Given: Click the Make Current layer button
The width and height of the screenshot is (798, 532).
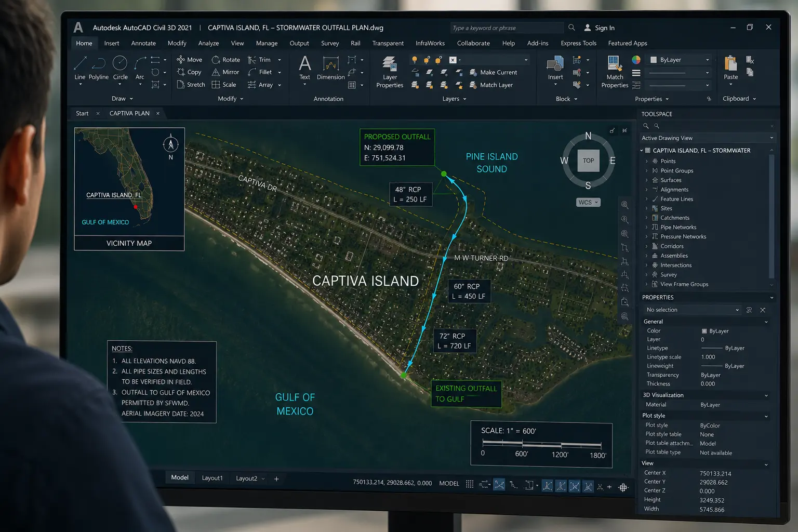Looking at the screenshot, I should [x=493, y=72].
